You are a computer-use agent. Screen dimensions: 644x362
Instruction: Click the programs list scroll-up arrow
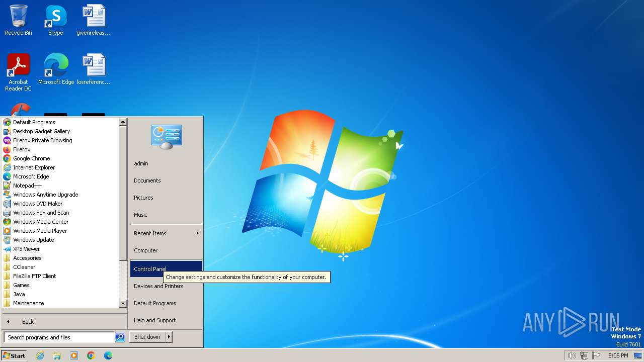pyautogui.click(x=123, y=122)
